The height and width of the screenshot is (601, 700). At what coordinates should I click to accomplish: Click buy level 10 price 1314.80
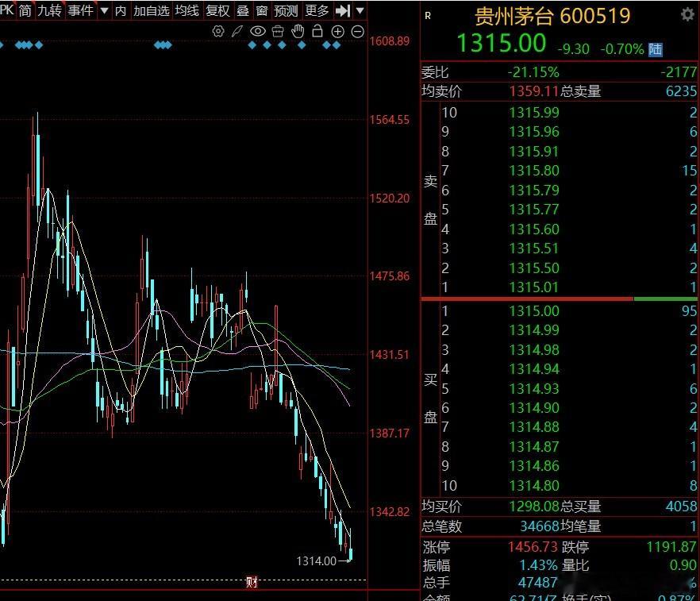[534, 485]
